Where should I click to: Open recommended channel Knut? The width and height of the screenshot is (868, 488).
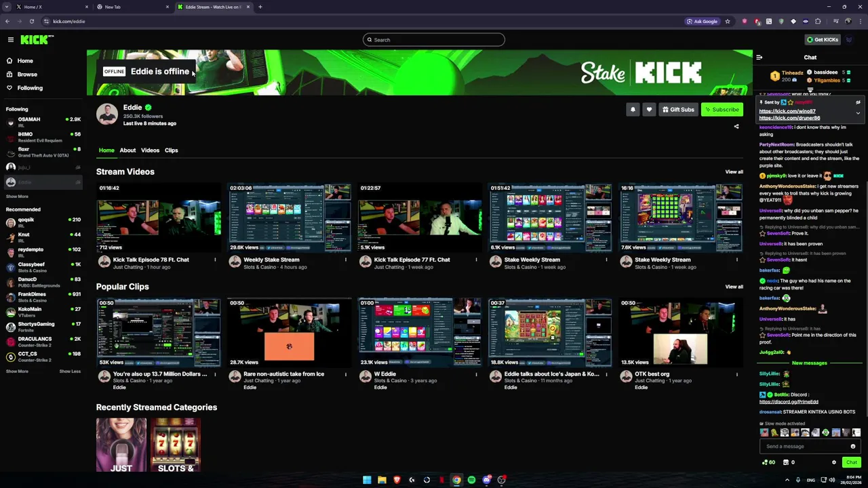43,237
